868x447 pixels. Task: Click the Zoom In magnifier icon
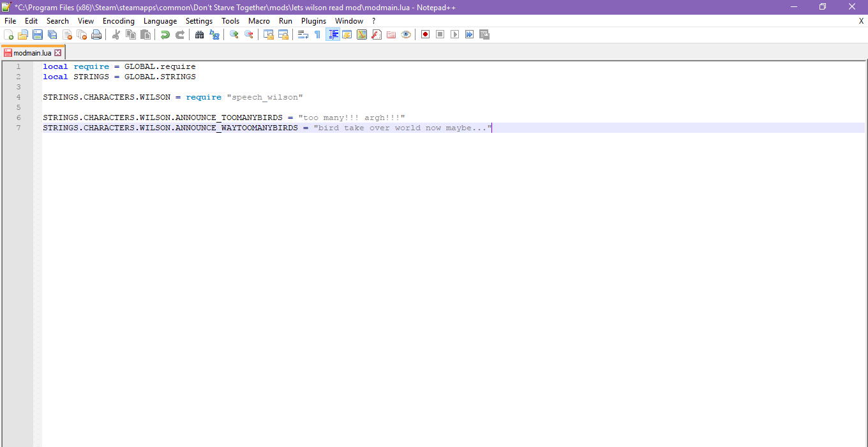point(234,34)
